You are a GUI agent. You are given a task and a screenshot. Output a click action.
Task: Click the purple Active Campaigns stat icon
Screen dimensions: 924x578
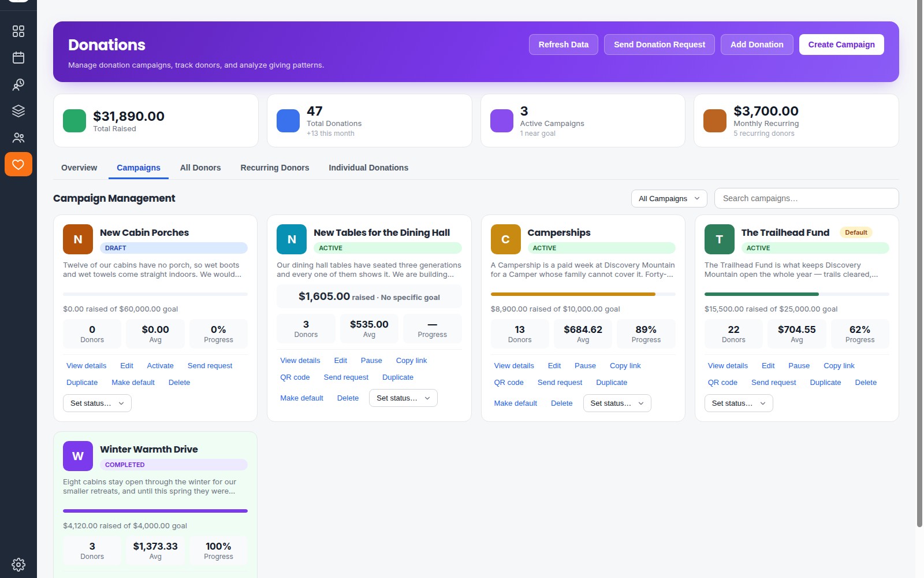pos(502,121)
